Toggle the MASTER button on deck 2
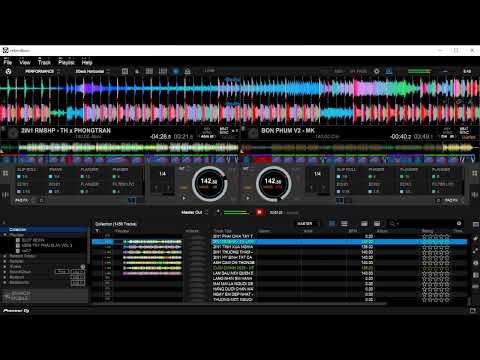This screenshot has width=480, height=360. [x=469, y=137]
